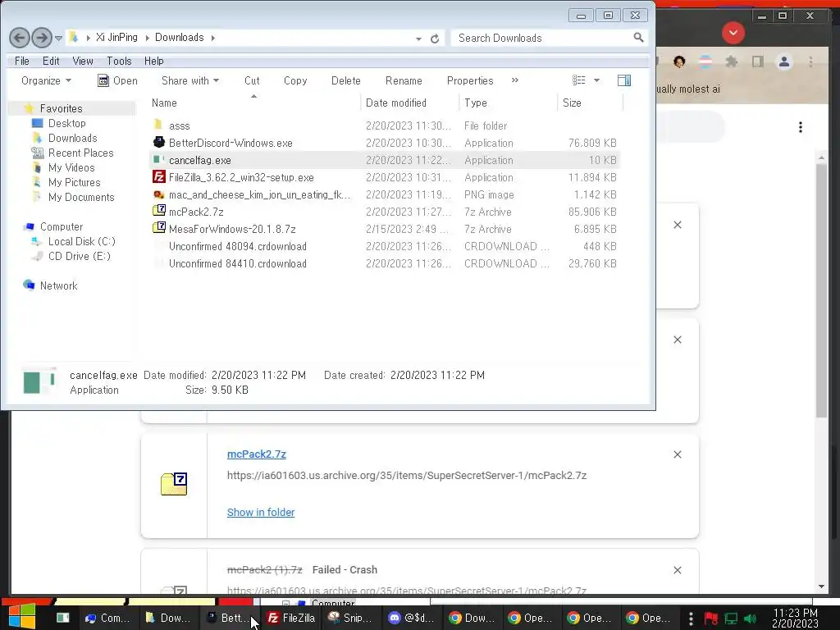
Task: Toggle the preview pane icon
Action: tap(624, 80)
